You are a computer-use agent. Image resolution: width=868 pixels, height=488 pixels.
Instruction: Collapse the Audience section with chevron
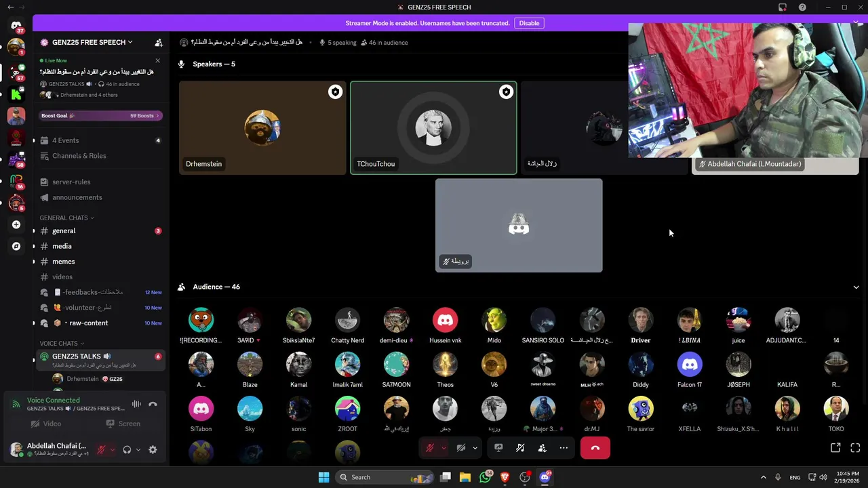point(856,287)
